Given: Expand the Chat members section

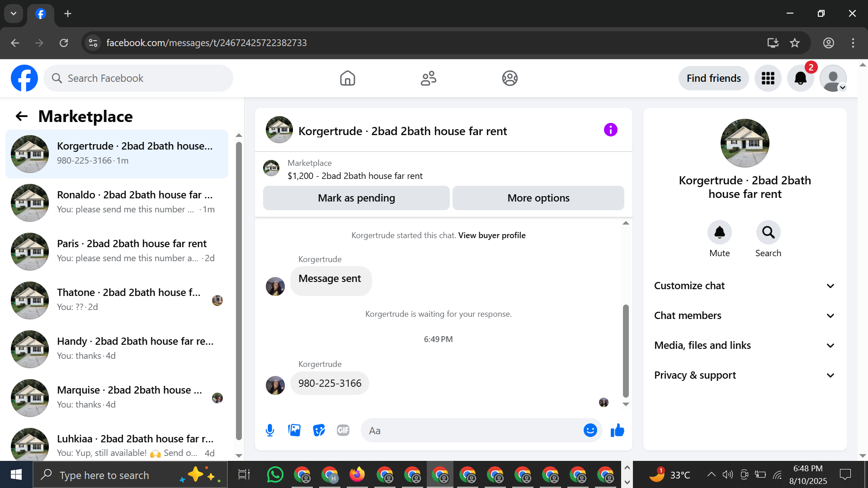Looking at the screenshot, I should [745, 315].
